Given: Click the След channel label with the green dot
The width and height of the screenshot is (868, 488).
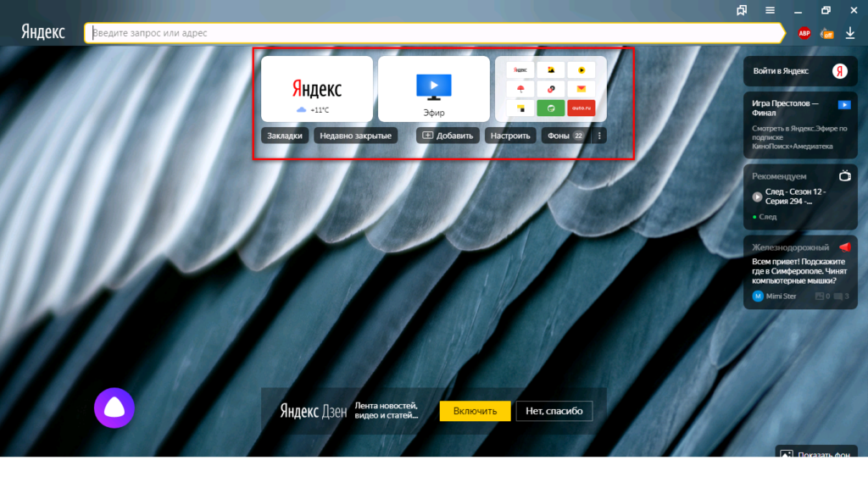Looking at the screenshot, I should tap(765, 217).
